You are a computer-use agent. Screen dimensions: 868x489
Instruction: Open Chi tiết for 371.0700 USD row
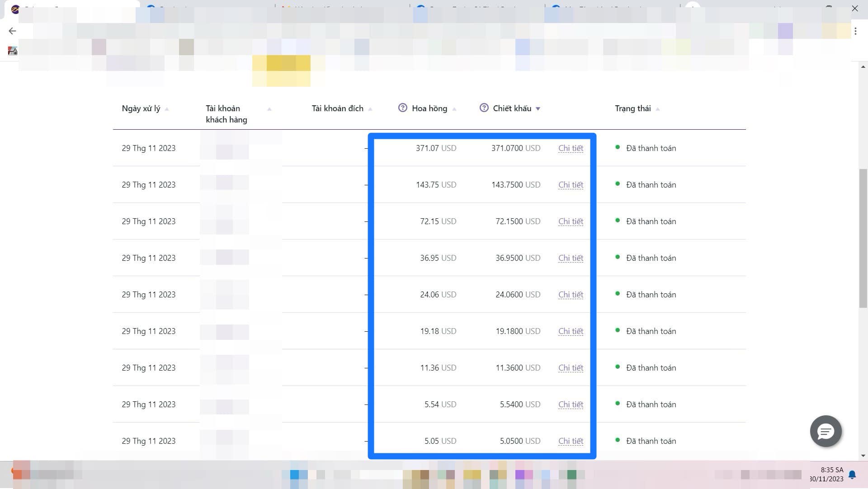571,148
